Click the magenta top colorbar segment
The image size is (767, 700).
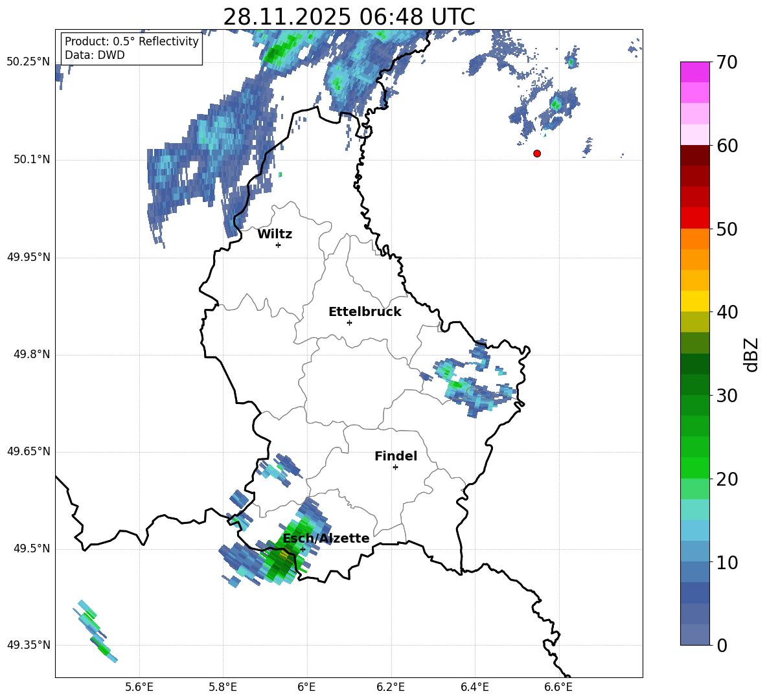coord(695,72)
